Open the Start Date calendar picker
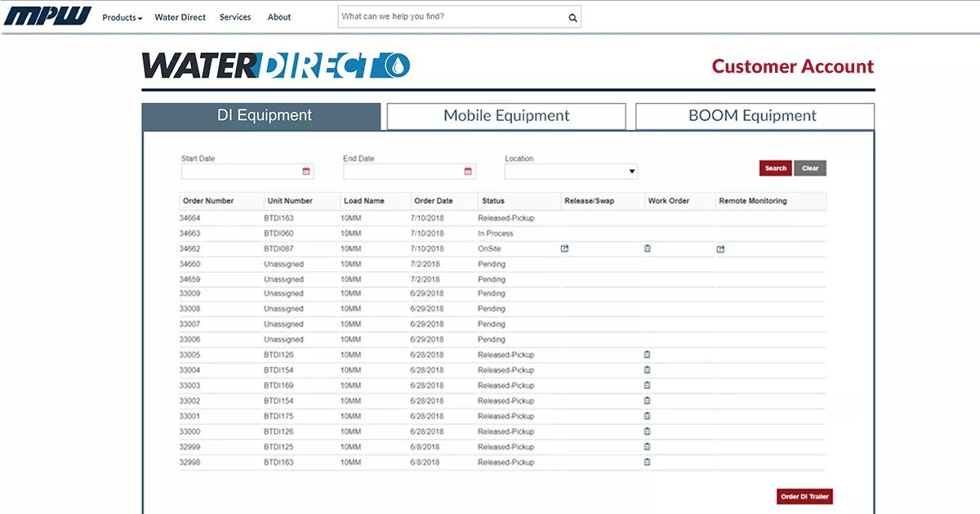 click(306, 172)
